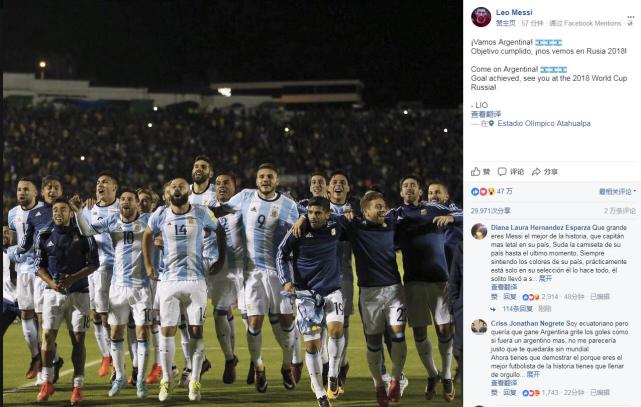Reply to Diana's comment via 回复
The height and width of the screenshot is (407, 641).
tap(509, 297)
